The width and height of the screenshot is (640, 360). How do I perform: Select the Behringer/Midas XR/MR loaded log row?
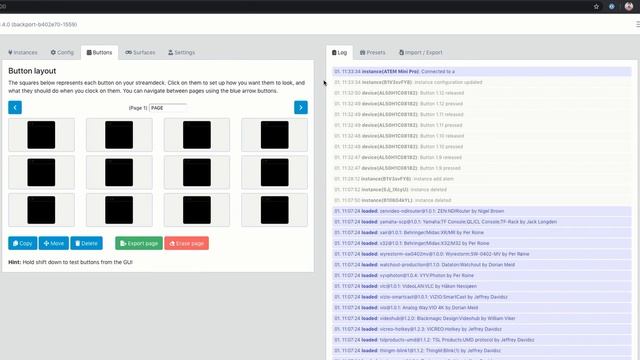(x=482, y=233)
